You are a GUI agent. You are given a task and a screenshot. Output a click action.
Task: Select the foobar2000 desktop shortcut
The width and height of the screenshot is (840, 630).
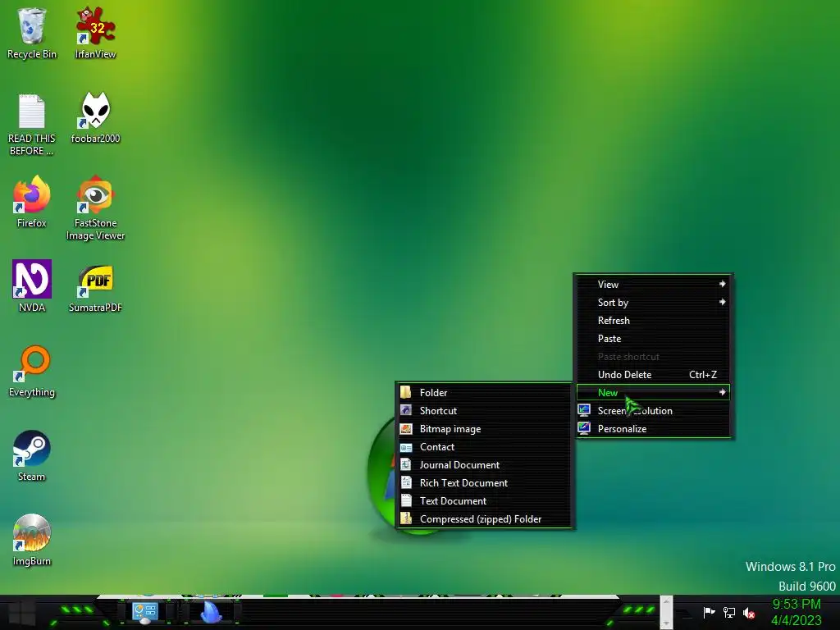pos(95,118)
